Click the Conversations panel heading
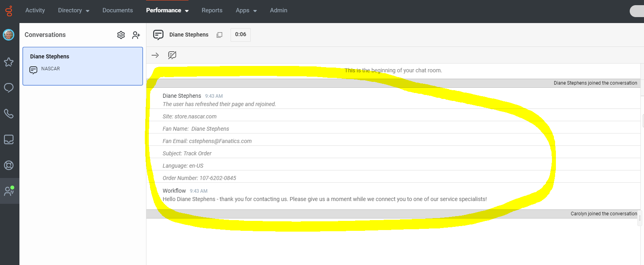The height and width of the screenshot is (265, 644). (45, 35)
